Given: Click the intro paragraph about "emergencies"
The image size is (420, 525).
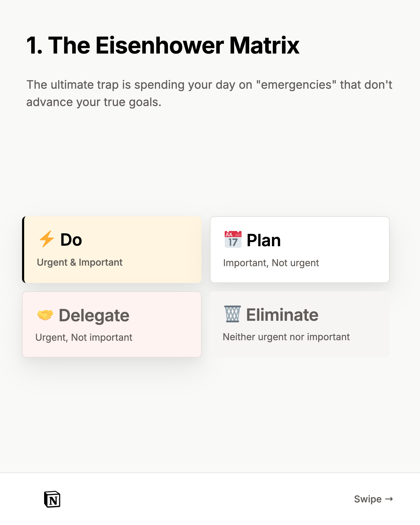Looking at the screenshot, I should click(x=209, y=93).
